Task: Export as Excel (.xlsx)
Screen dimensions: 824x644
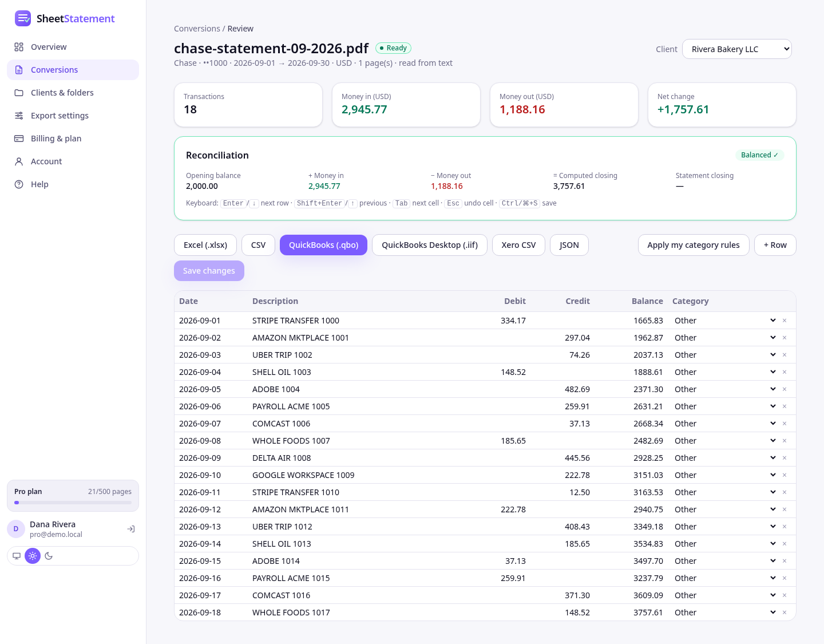Action: [205, 245]
